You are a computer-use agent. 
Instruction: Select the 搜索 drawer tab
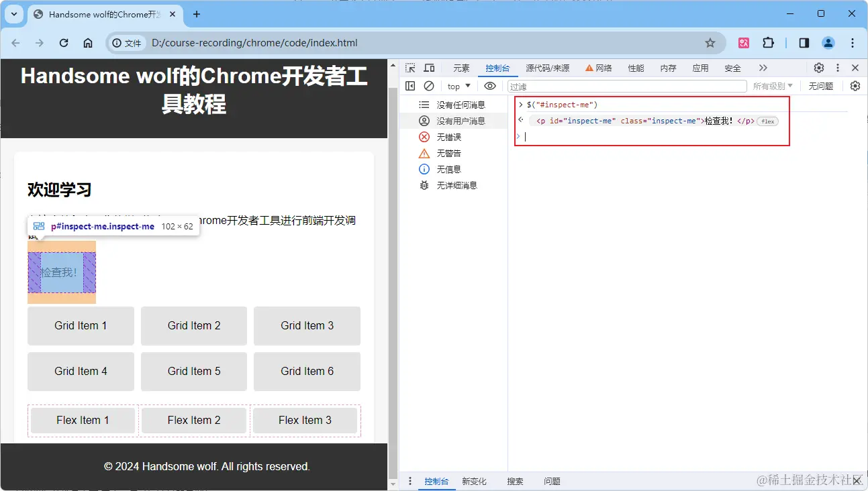[x=515, y=482]
